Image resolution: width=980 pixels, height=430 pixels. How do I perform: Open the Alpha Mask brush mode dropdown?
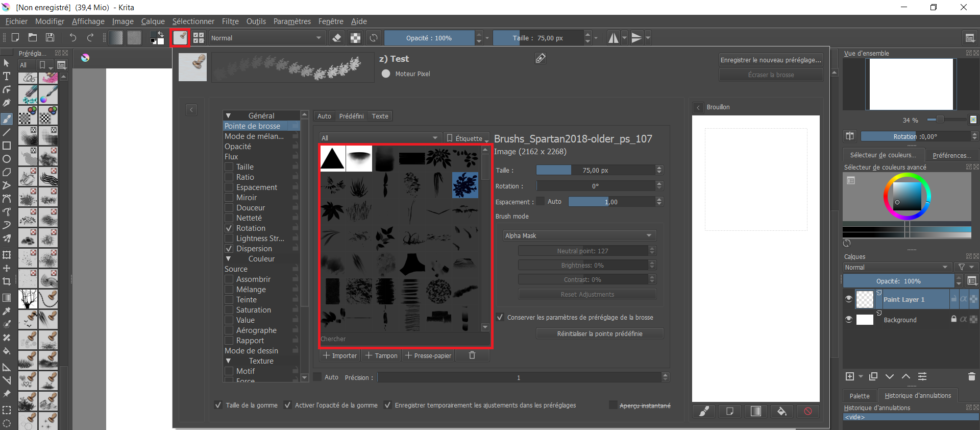coord(579,235)
